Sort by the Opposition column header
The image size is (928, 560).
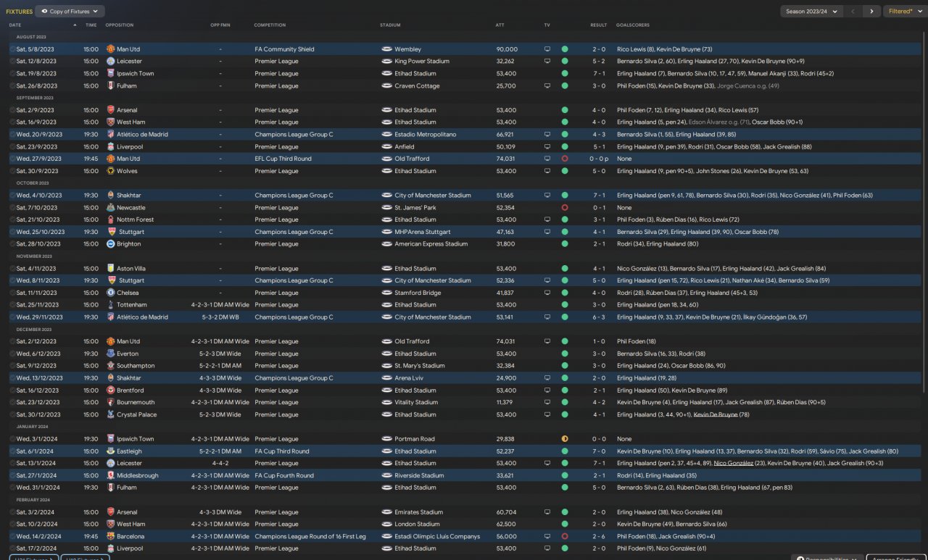click(120, 25)
